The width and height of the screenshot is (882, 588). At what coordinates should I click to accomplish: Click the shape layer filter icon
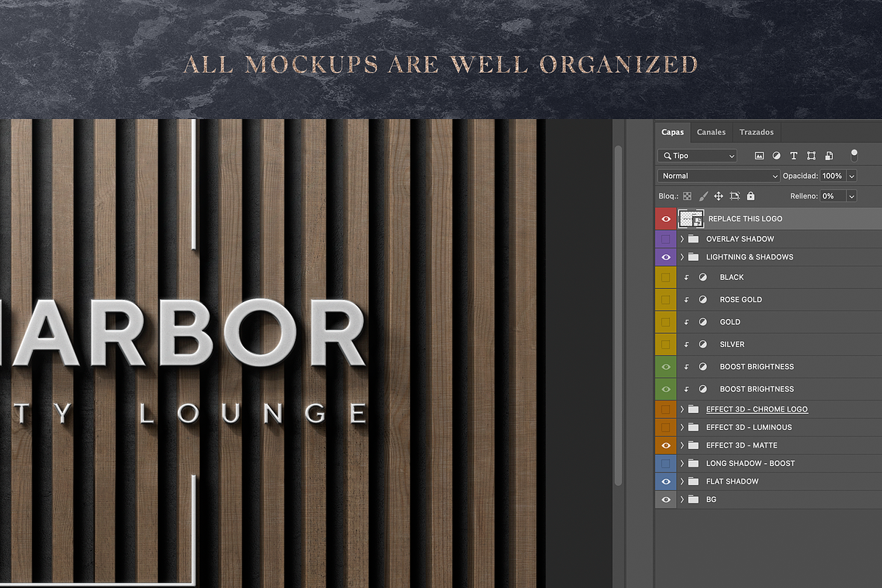point(811,156)
